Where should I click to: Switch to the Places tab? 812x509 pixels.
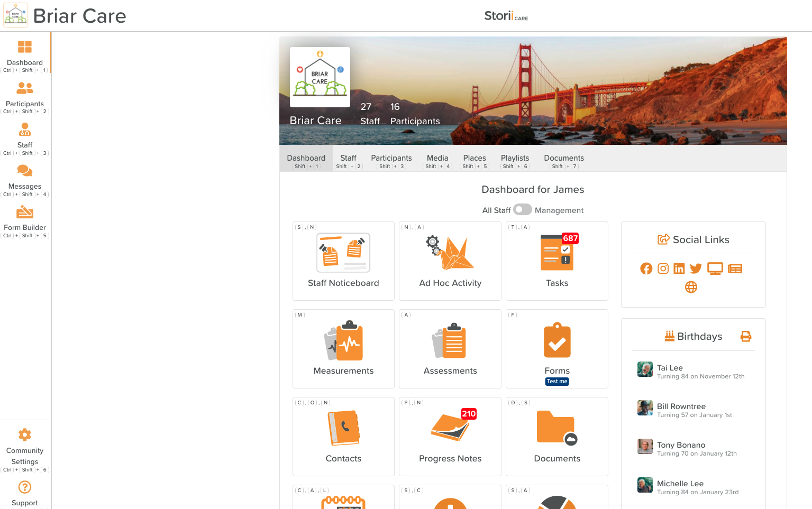(x=475, y=158)
